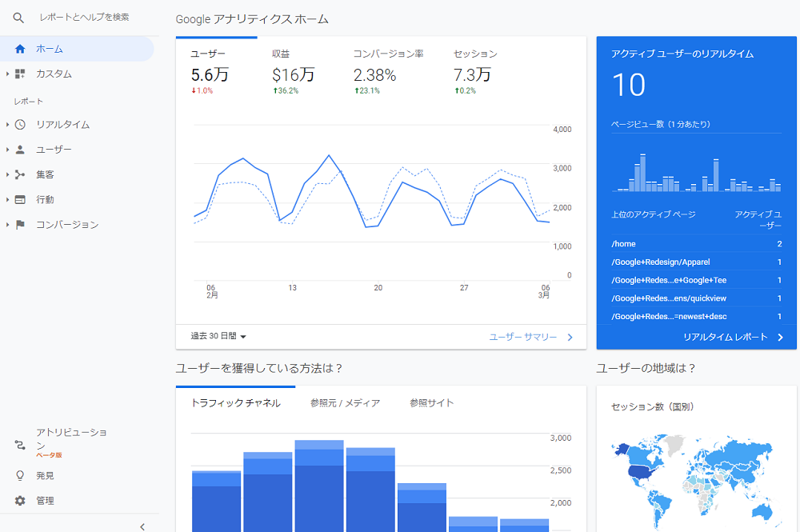Expand the 行動 section triangle
This screenshot has width=800, height=532.
point(7,199)
